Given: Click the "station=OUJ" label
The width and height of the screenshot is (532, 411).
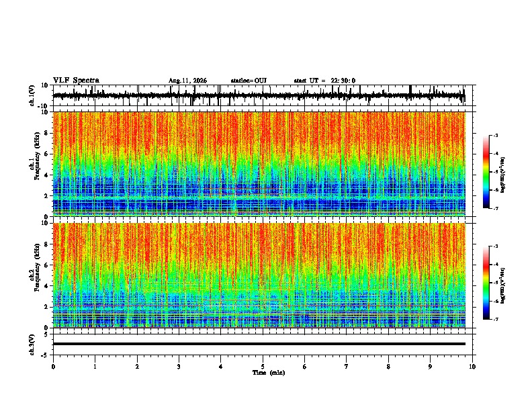Looking at the screenshot, I should 249,81.
